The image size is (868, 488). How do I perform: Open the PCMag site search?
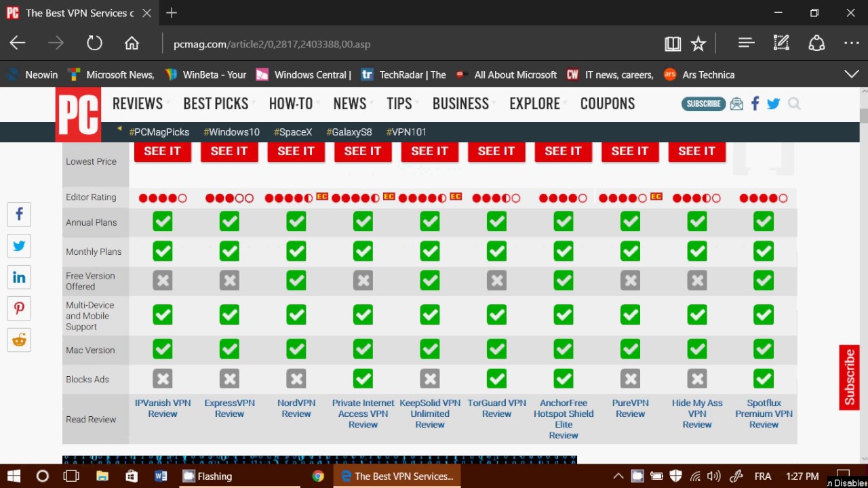coord(795,104)
